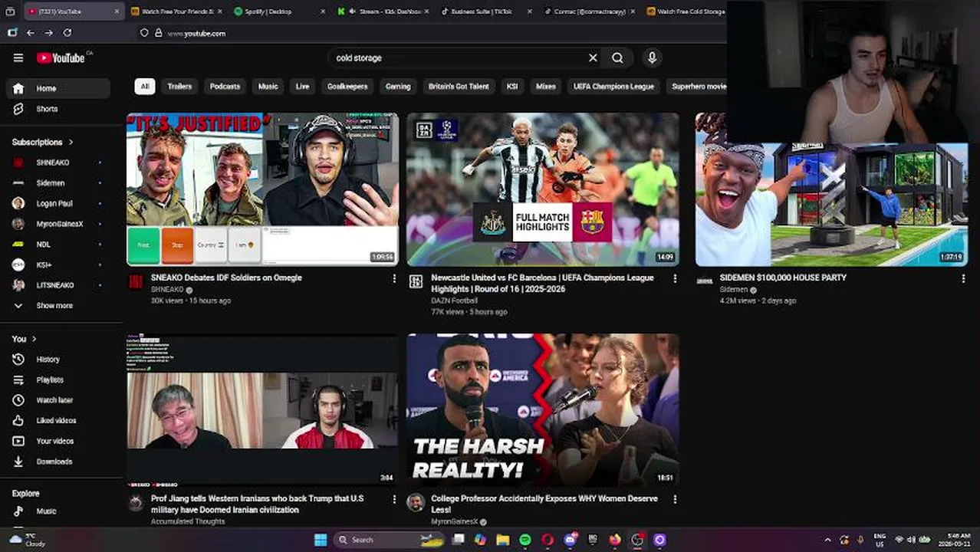
Task: Expand the Subscriptions section chevron
Action: pos(71,143)
